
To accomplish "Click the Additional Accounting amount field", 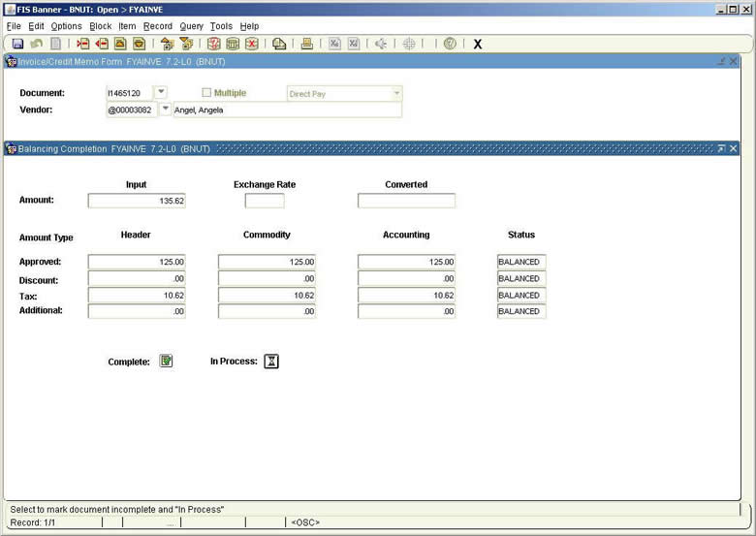I will (406, 311).
